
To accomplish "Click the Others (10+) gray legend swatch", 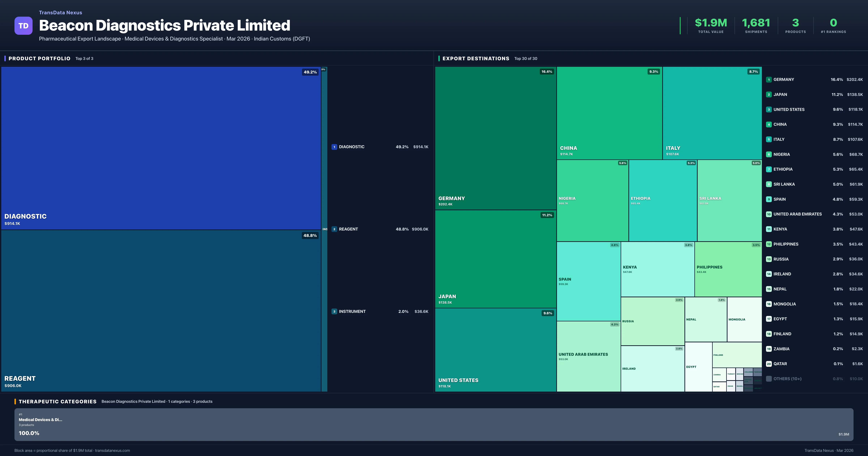I will (x=769, y=379).
